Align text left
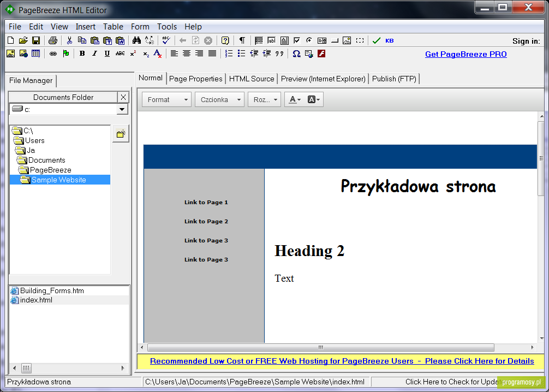 click(174, 54)
